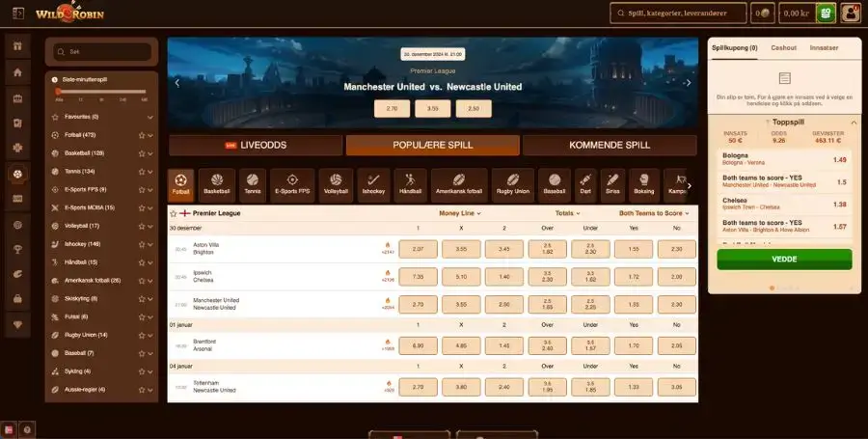This screenshot has width=868, height=439.
Task: Go to home via sidebar icon
Action: click(x=17, y=72)
